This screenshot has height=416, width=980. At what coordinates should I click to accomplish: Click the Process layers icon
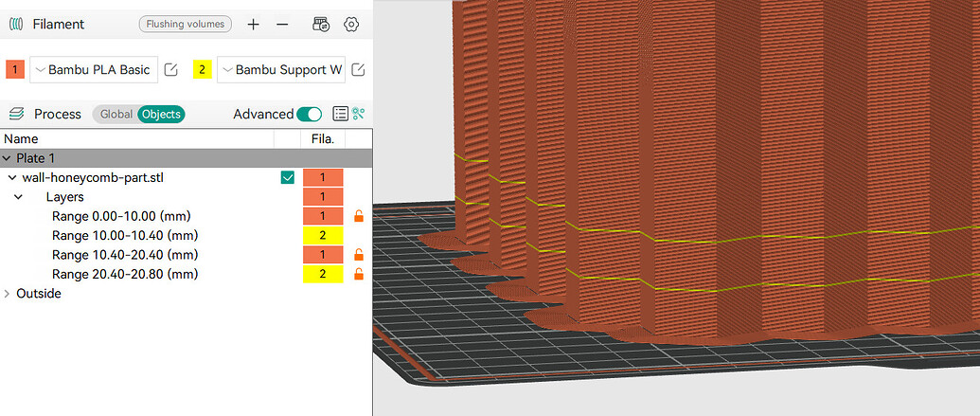pos(17,114)
